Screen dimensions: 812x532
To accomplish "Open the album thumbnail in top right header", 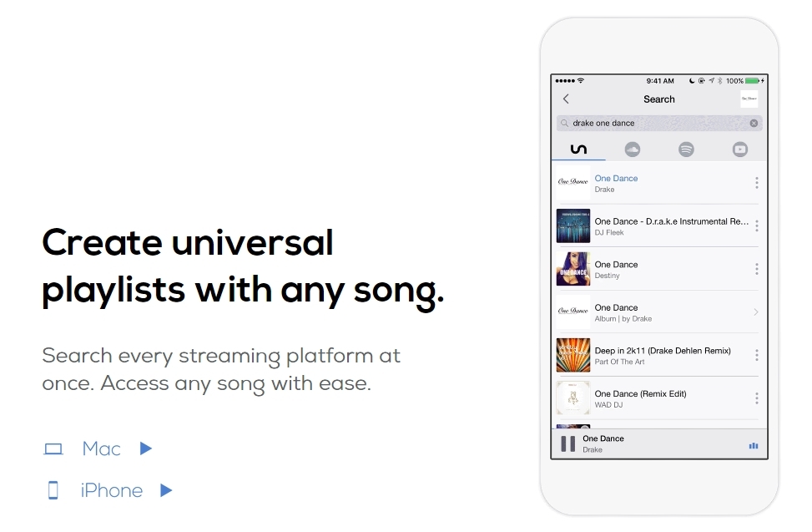I will 749,99.
